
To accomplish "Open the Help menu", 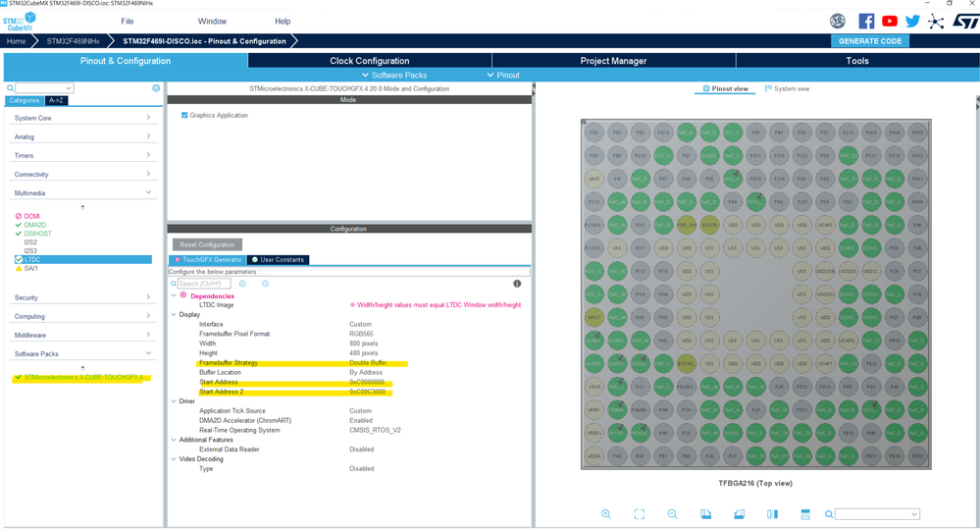I will click(x=283, y=22).
